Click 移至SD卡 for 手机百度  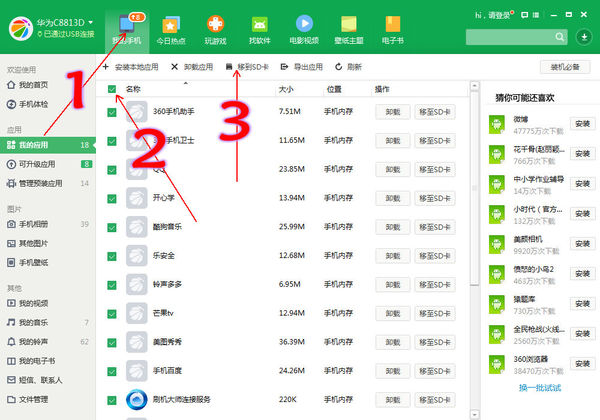click(435, 371)
